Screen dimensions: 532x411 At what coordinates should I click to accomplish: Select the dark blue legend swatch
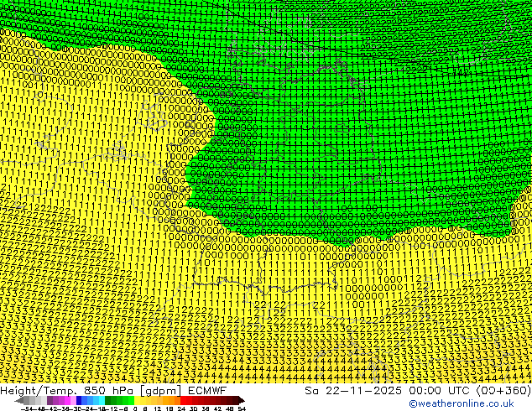[x=78, y=401]
